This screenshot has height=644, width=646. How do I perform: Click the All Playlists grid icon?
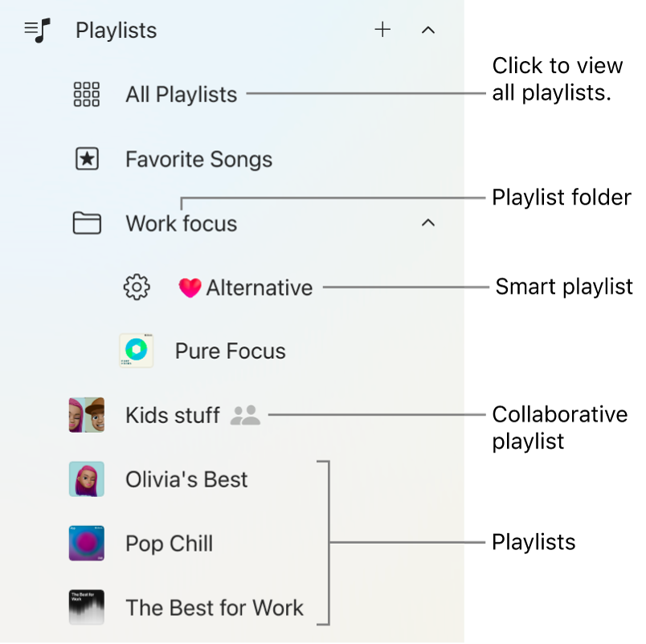[x=86, y=94]
